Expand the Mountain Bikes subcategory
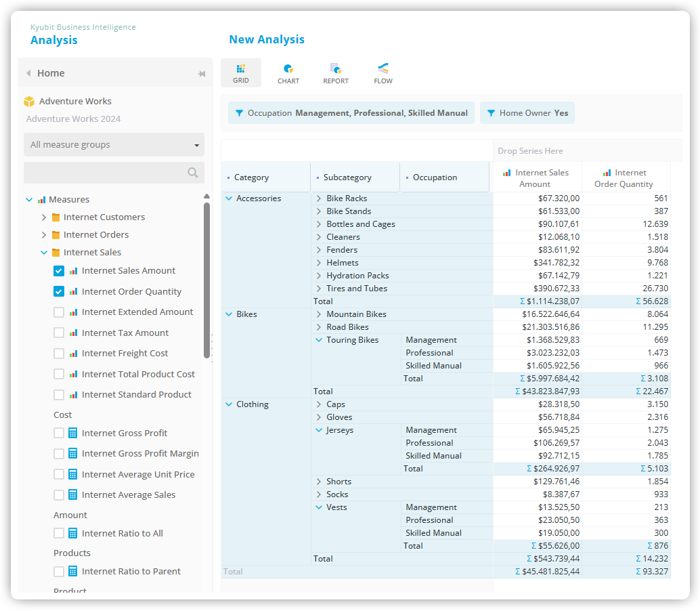 coord(319,314)
